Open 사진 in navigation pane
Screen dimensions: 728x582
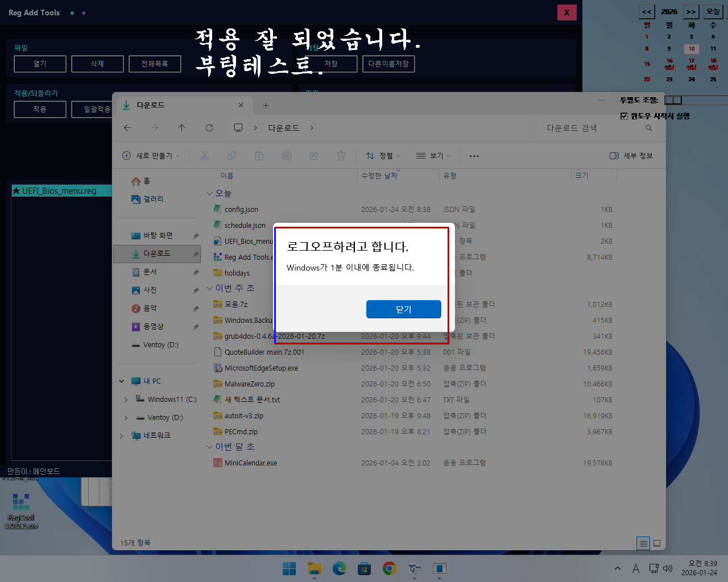click(150, 290)
